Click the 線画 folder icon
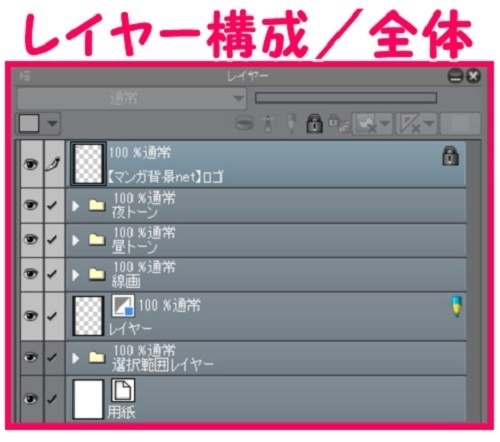Screen dimensions: 500x442 coord(97,274)
